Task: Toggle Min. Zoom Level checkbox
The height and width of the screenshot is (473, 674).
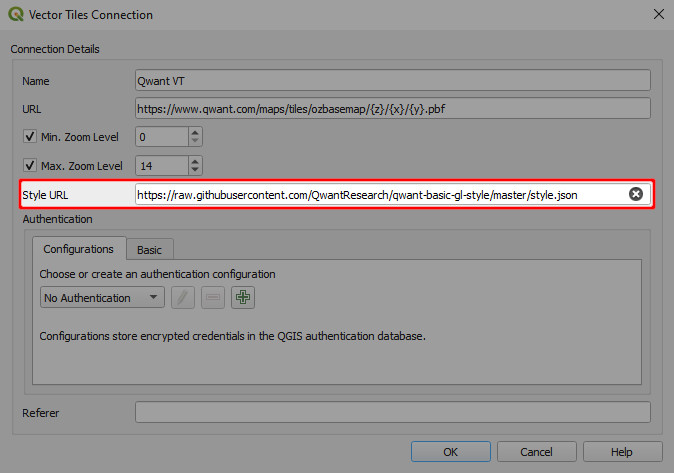Action: click(x=30, y=137)
